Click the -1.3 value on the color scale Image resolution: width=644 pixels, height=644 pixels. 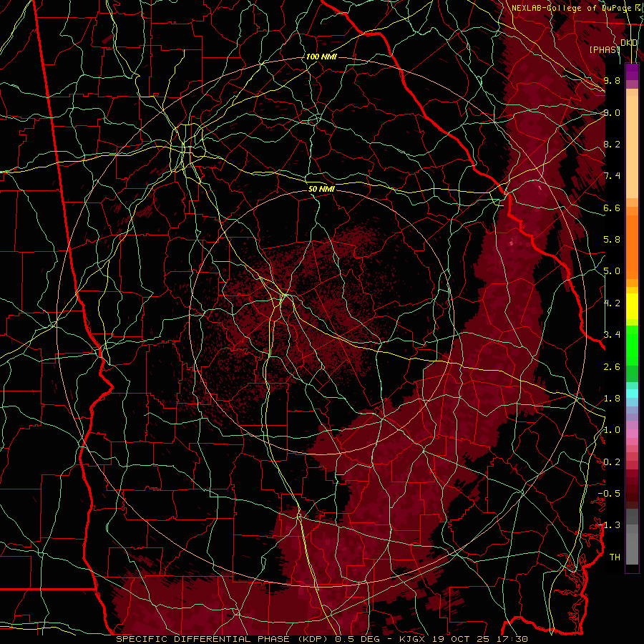coord(609,525)
